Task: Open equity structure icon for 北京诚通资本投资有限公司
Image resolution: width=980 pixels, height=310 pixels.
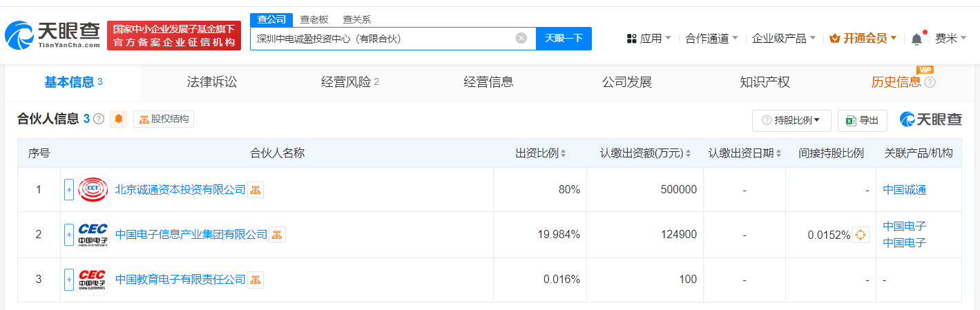Action: (256, 190)
